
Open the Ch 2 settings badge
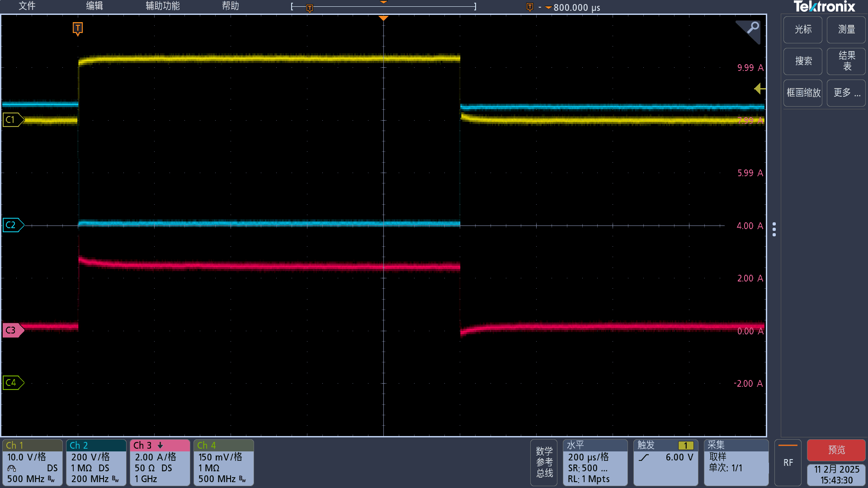96,462
